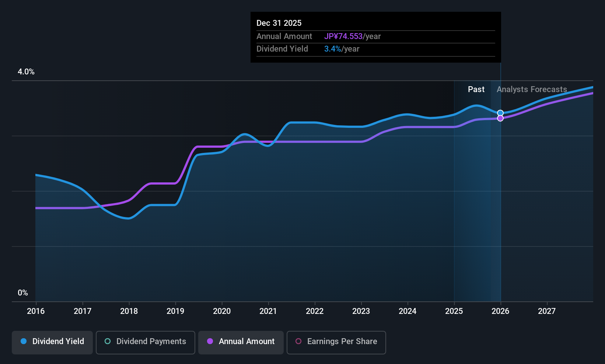This screenshot has width=605, height=364.
Task: Click the 2022 x-axis label
Action: pos(315,311)
